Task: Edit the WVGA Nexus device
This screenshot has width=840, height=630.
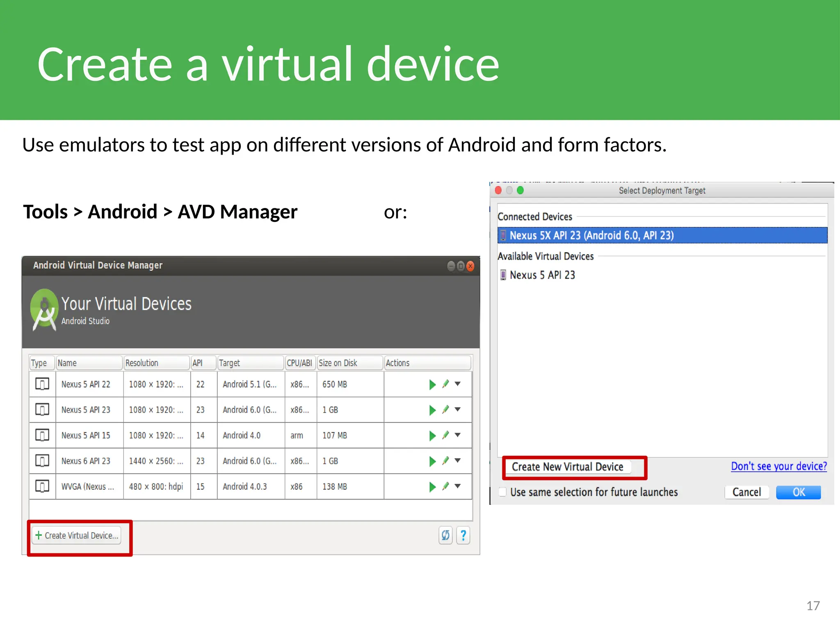Action: coord(446,486)
